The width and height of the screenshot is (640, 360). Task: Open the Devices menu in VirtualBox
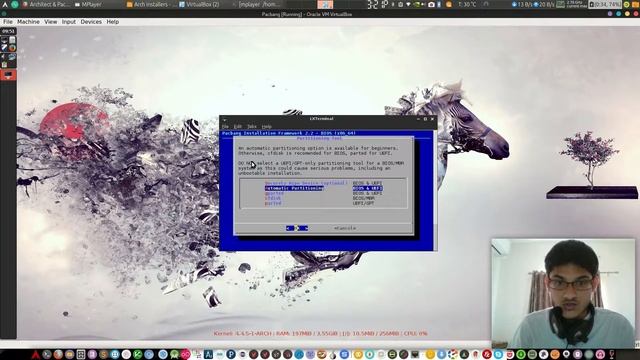tap(91, 22)
